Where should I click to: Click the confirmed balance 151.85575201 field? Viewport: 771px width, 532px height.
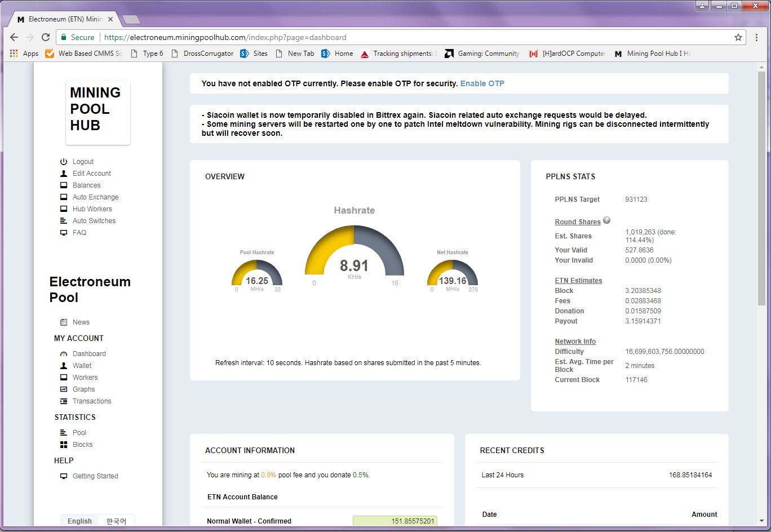pyautogui.click(x=395, y=521)
